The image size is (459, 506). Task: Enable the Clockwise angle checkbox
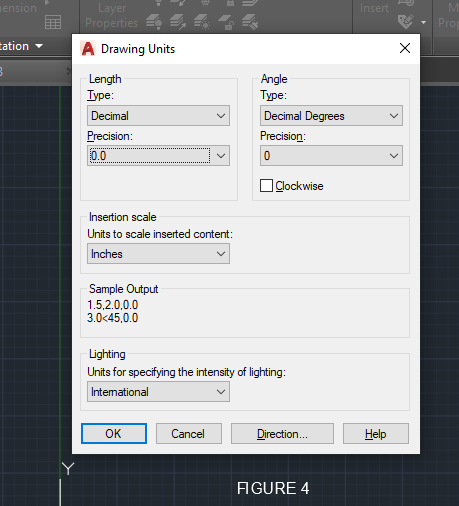266,186
